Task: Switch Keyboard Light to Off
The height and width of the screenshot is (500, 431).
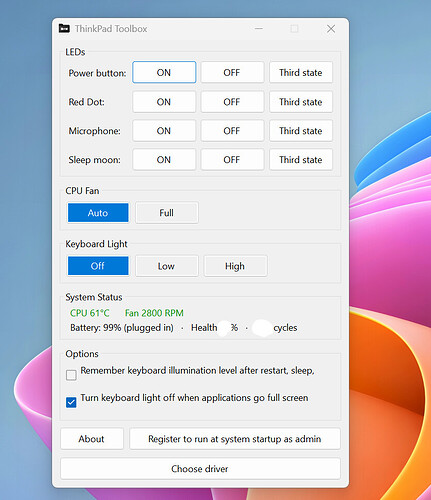Action: [98, 266]
